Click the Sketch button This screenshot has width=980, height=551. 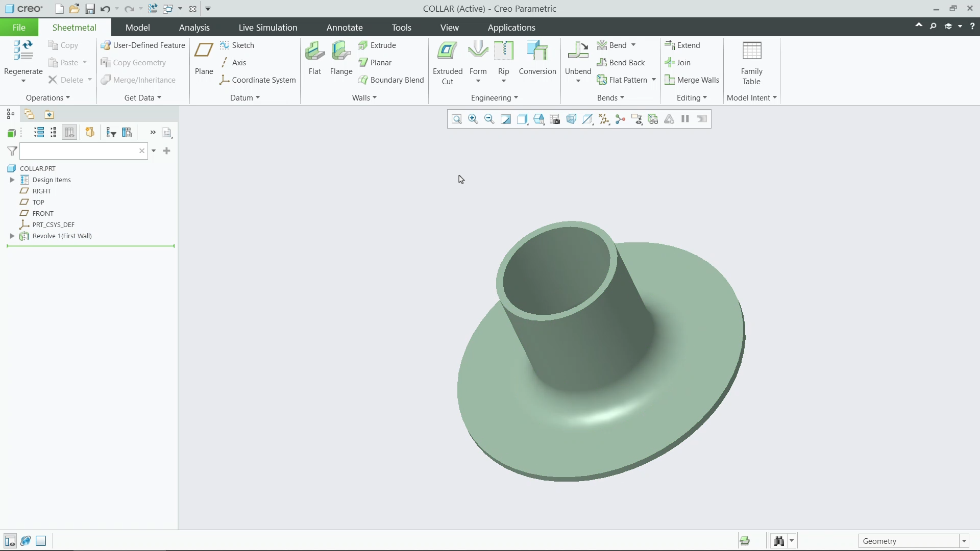237,45
